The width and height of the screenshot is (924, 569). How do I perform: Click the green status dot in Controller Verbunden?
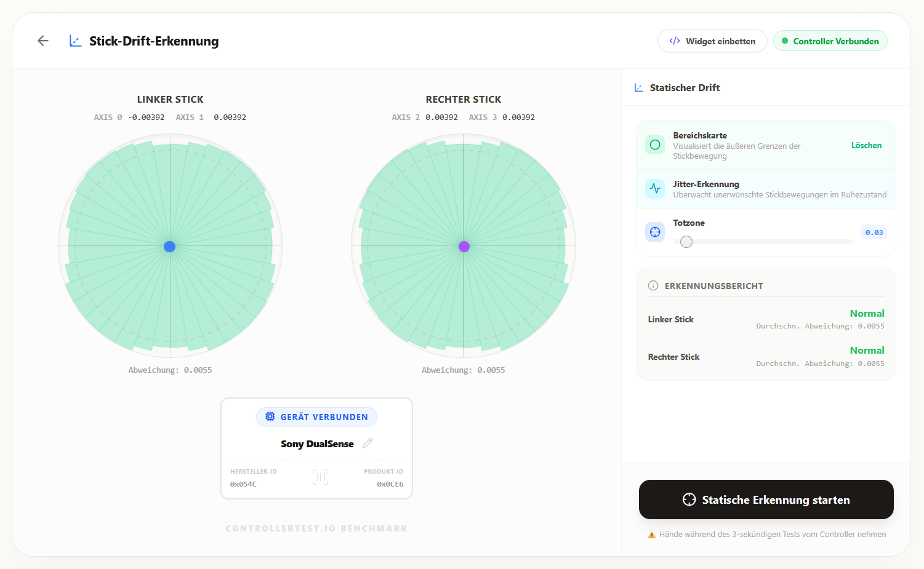click(x=785, y=41)
